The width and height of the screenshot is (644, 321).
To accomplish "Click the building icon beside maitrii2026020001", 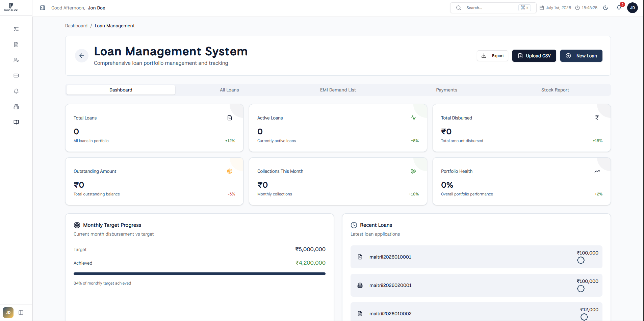I will 360,285.
